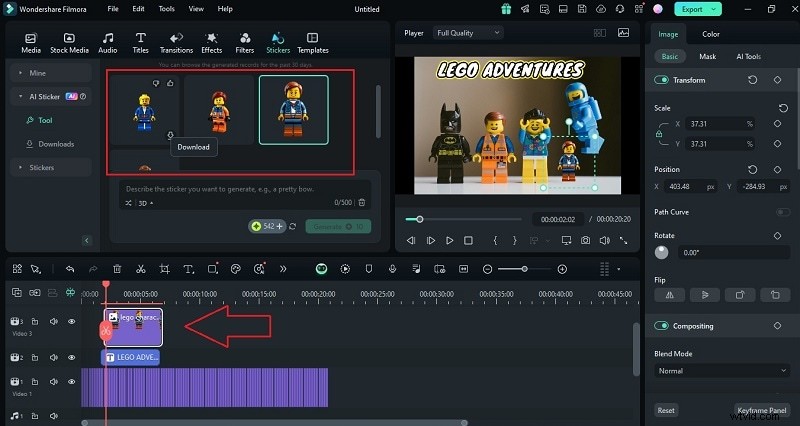Image resolution: width=800 pixels, height=426 pixels.
Task: Open the Media panel
Action: [x=31, y=43]
